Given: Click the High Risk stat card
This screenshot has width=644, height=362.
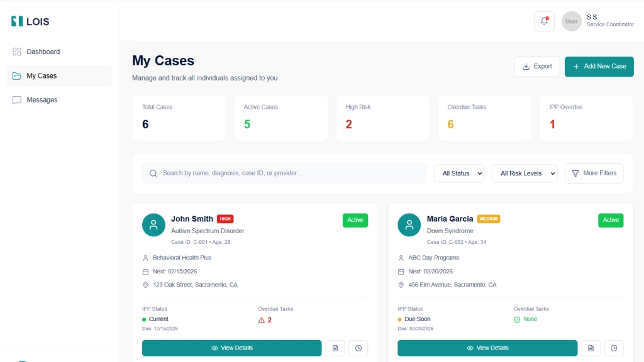Looking at the screenshot, I should point(383,118).
